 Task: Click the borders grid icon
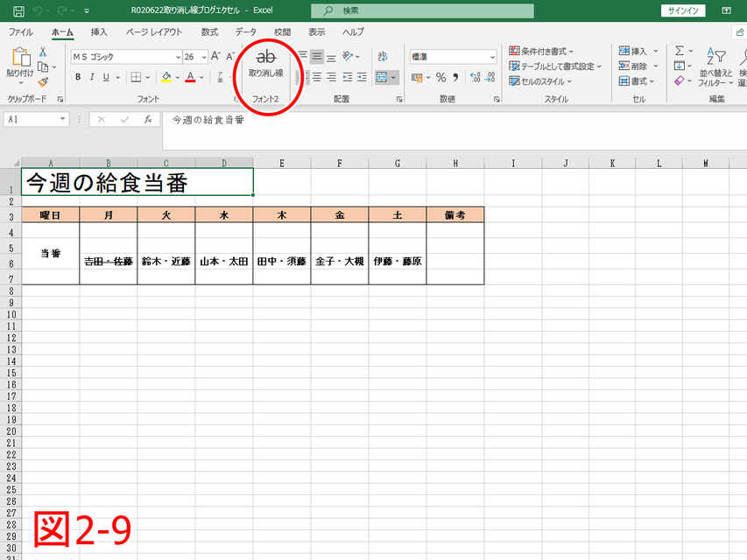[x=137, y=77]
